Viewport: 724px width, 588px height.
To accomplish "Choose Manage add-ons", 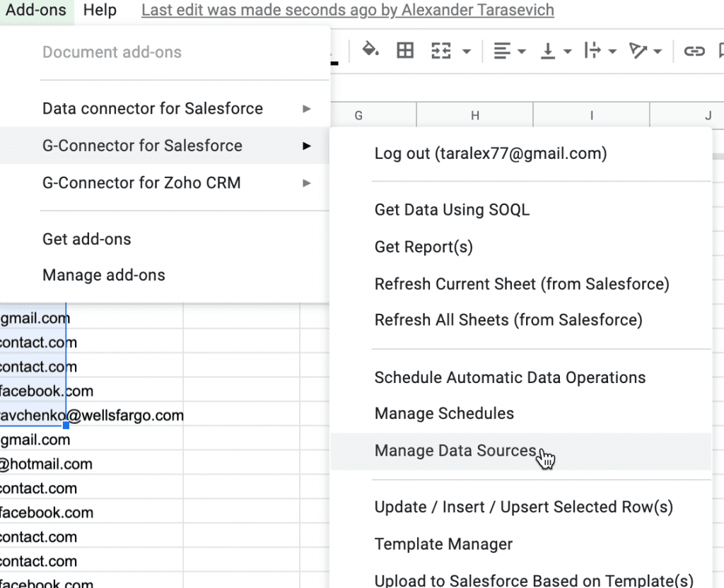I will pos(164,275).
